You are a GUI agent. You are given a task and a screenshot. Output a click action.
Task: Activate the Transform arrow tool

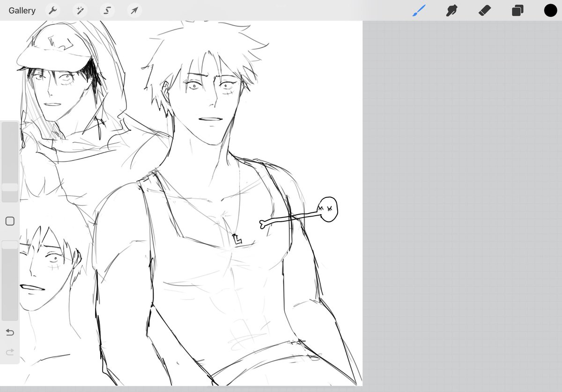pos(134,10)
